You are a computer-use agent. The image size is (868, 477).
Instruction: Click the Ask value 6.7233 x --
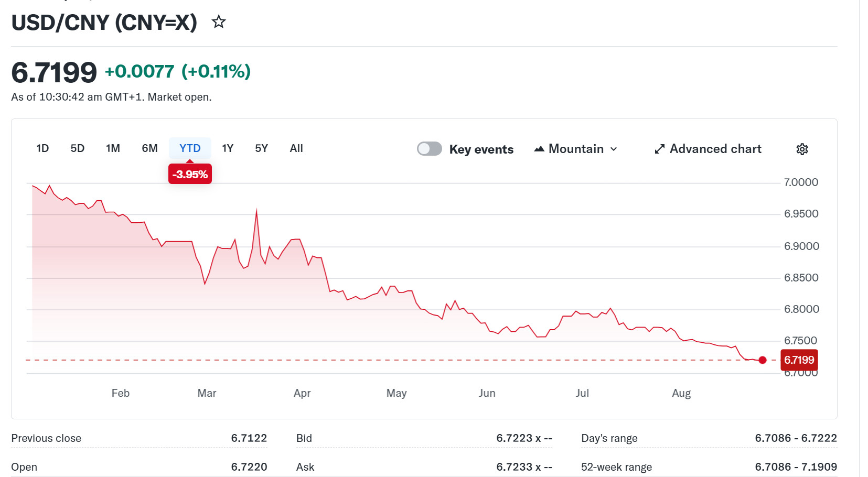[524, 467]
